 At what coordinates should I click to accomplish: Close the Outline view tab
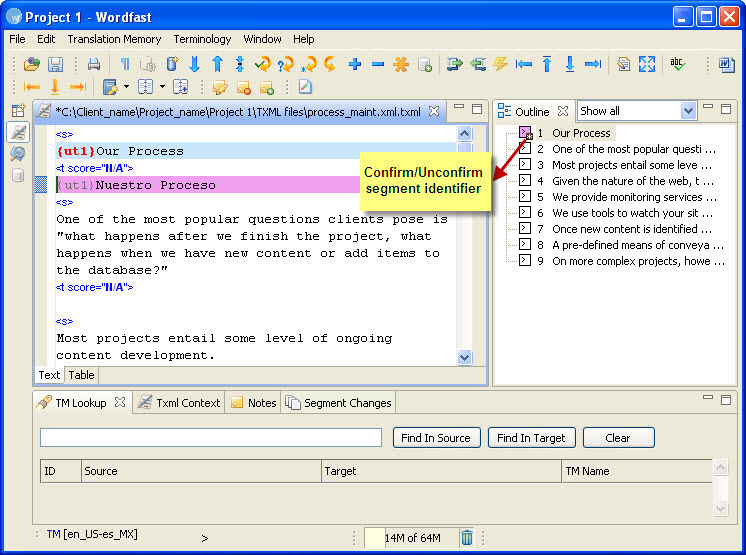[563, 111]
